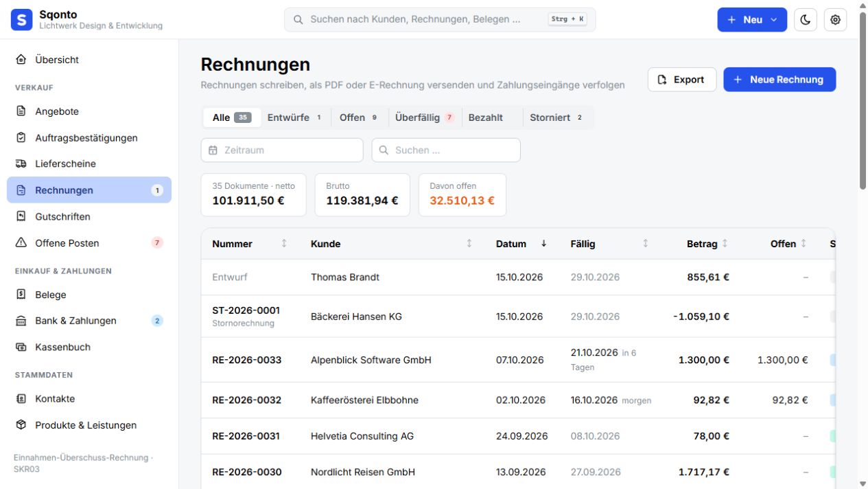The width and height of the screenshot is (868, 489).
Task: Click the Brutto 119.381,94 € card
Action: click(362, 194)
